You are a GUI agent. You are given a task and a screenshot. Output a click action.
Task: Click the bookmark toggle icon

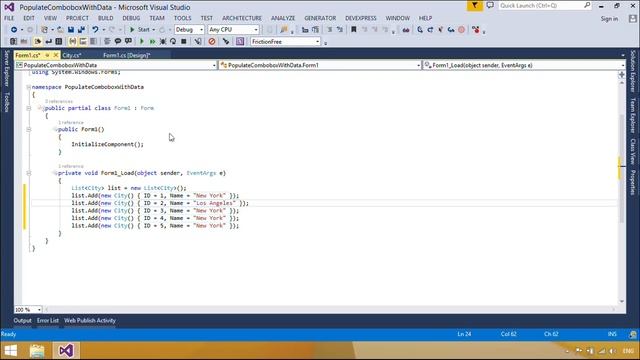[354, 30]
